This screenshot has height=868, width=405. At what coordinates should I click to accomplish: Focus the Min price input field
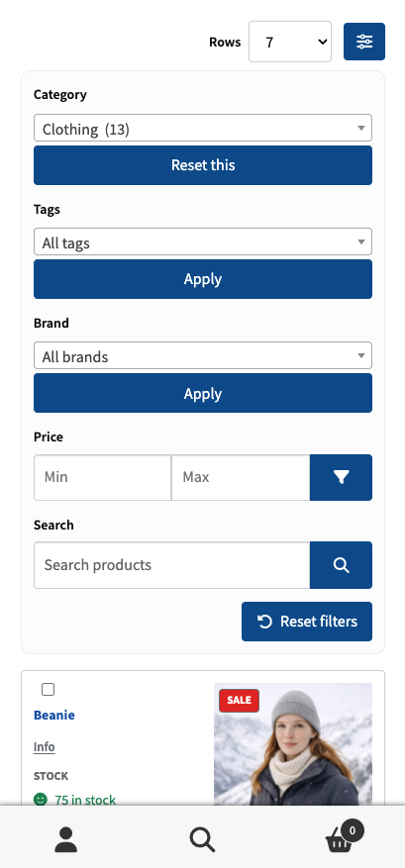pos(103,477)
